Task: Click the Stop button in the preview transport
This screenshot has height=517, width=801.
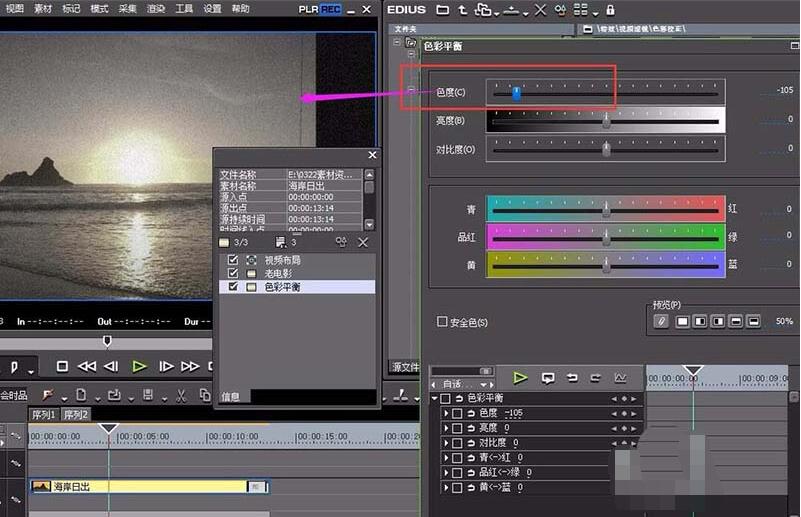Action: click(x=62, y=366)
